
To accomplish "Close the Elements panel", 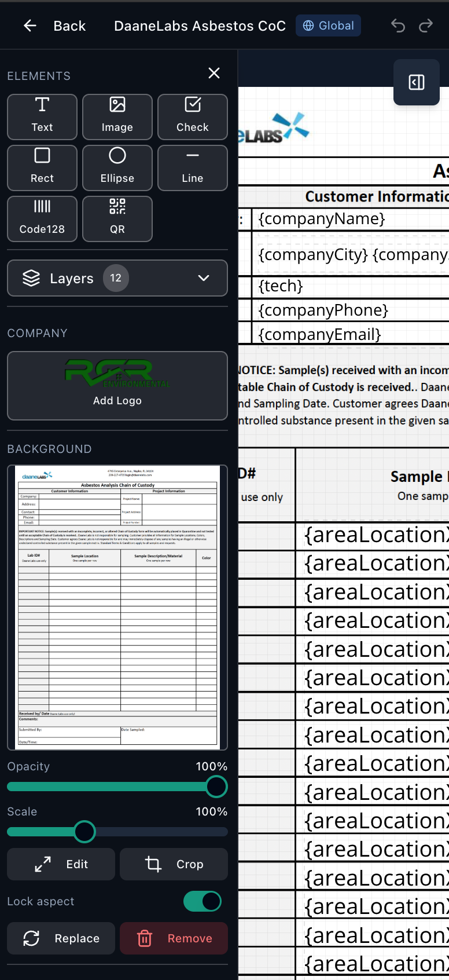I will point(214,73).
